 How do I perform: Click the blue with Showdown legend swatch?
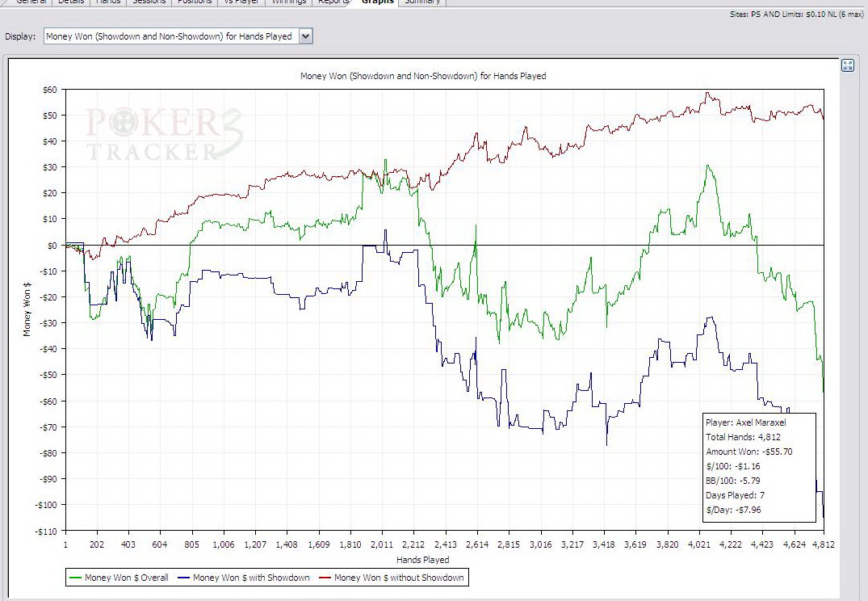(x=185, y=578)
